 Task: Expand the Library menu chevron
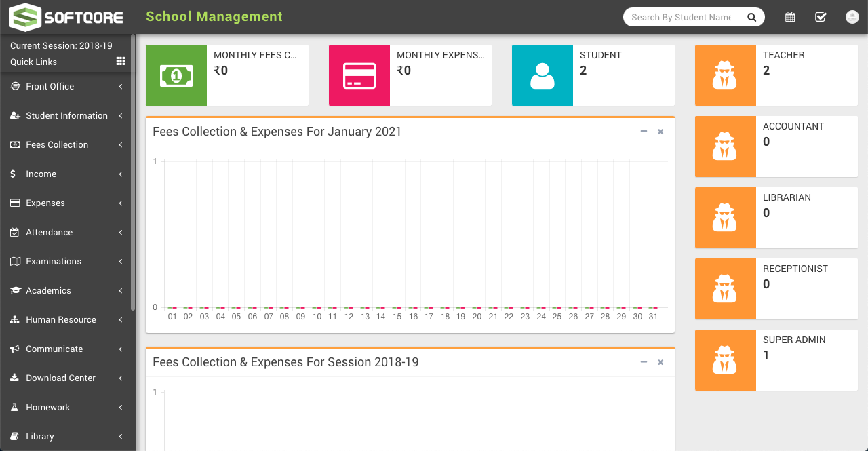pyautogui.click(x=121, y=436)
